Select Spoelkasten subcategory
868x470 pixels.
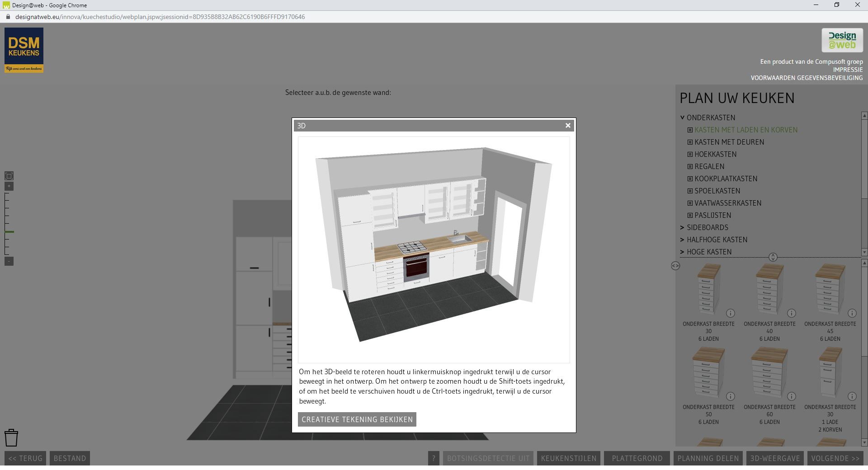[x=717, y=191]
